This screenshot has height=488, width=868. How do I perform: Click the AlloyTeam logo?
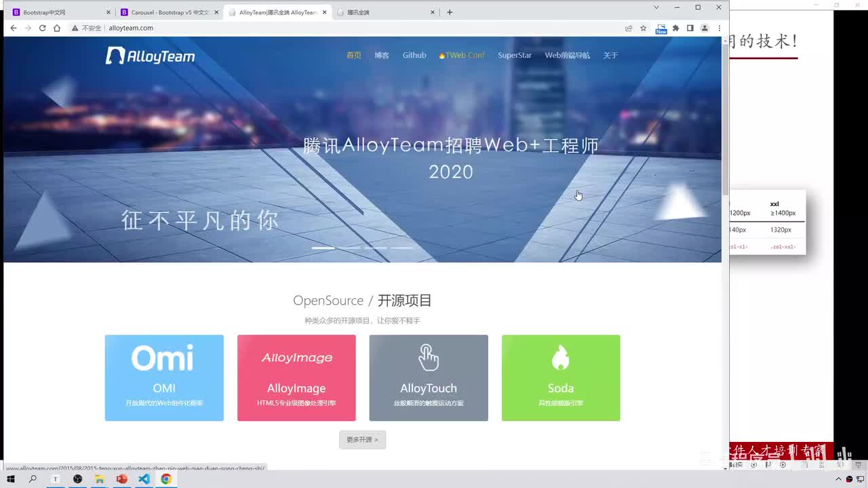[151, 56]
